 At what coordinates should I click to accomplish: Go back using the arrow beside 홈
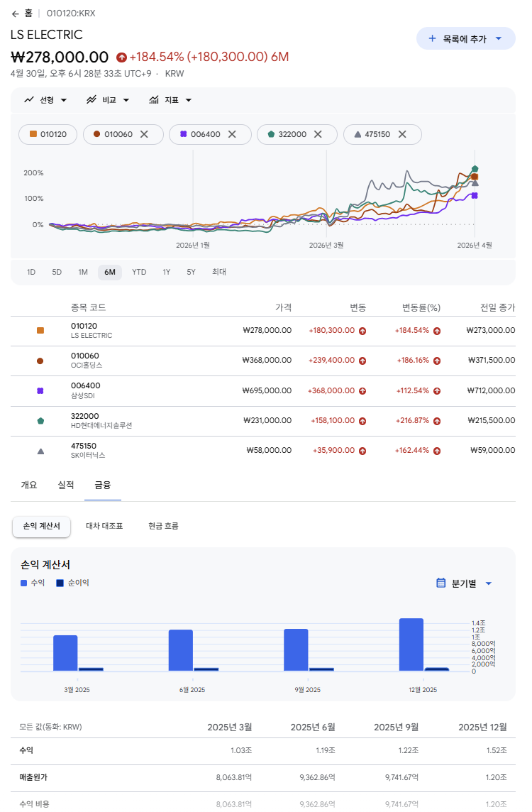[x=15, y=13]
